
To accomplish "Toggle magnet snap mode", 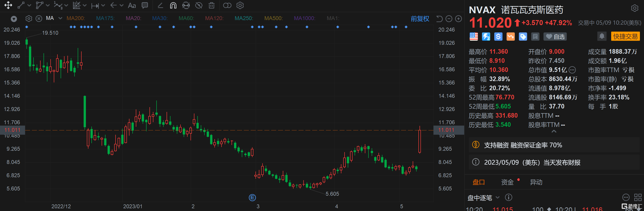I will [173, 5].
